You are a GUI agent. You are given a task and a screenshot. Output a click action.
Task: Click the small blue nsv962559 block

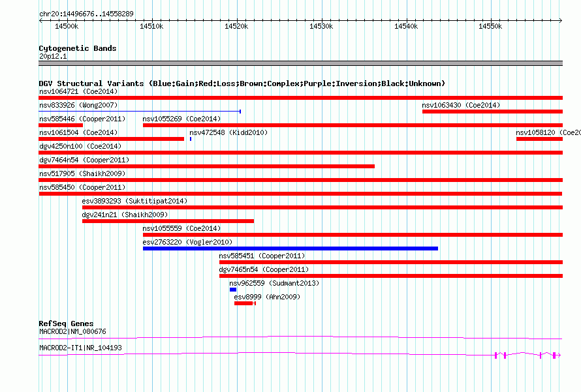(x=233, y=290)
